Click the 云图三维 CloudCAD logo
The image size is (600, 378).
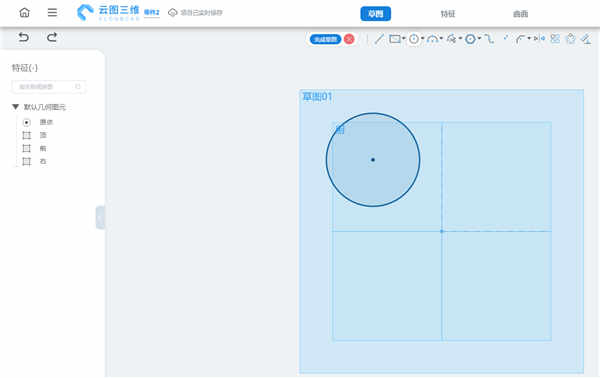pos(108,13)
